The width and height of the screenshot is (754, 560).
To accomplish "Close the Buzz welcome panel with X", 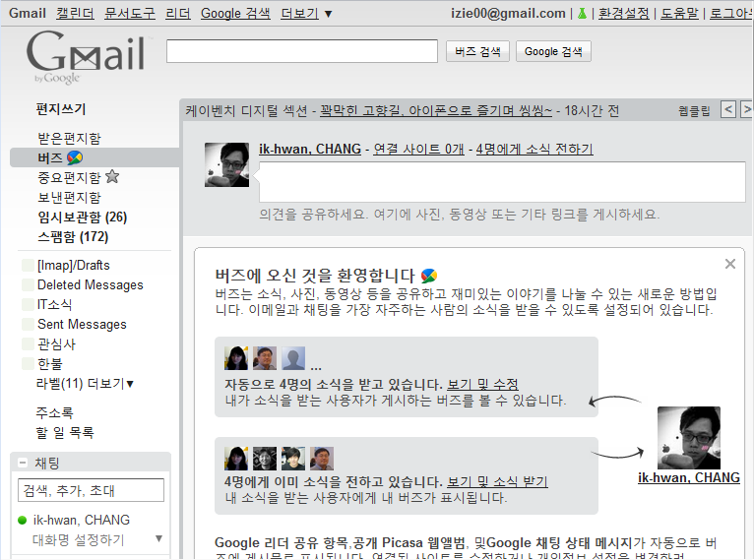I will coord(730,264).
